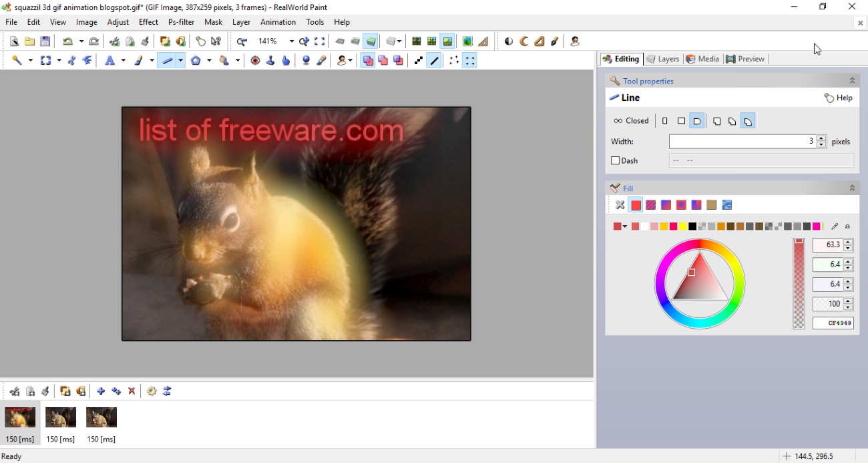Viewport: 868px width, 463px height.
Task: Expand the Shape tool dropdown arrow
Action: (209, 60)
